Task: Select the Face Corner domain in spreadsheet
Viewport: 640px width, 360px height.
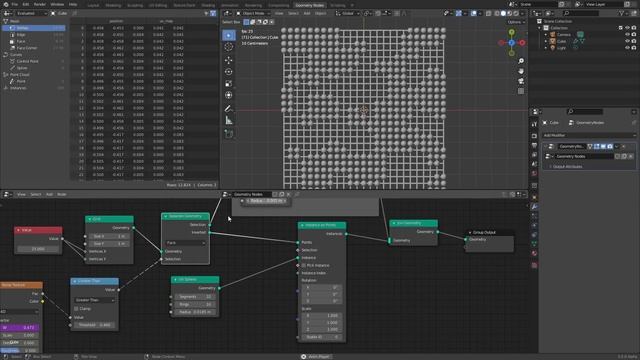Action: (x=34, y=48)
